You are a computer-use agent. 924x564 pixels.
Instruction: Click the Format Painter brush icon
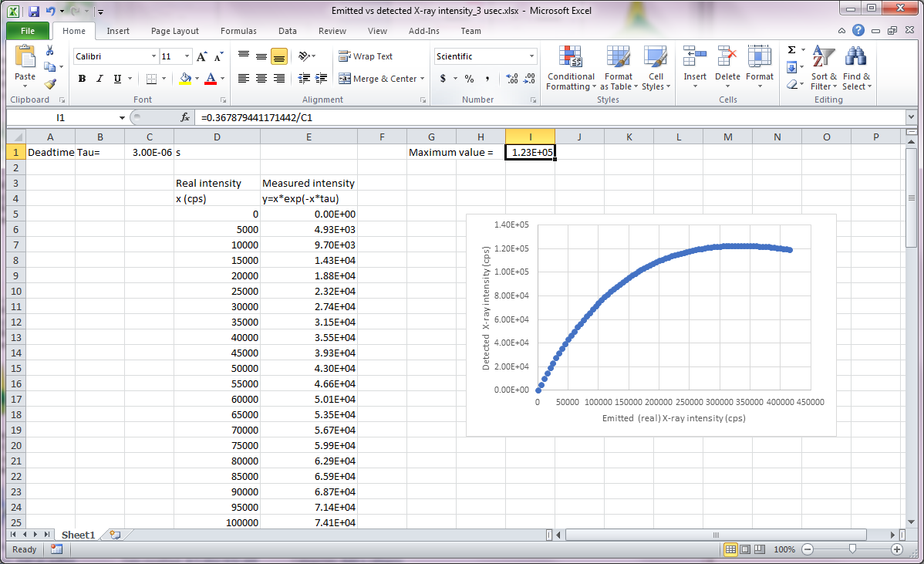click(x=50, y=84)
